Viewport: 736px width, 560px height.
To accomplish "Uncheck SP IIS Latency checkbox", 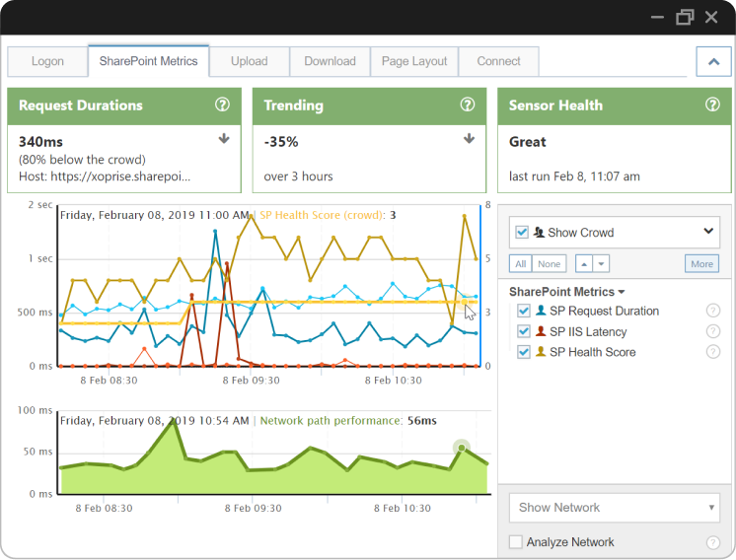I will point(523,331).
